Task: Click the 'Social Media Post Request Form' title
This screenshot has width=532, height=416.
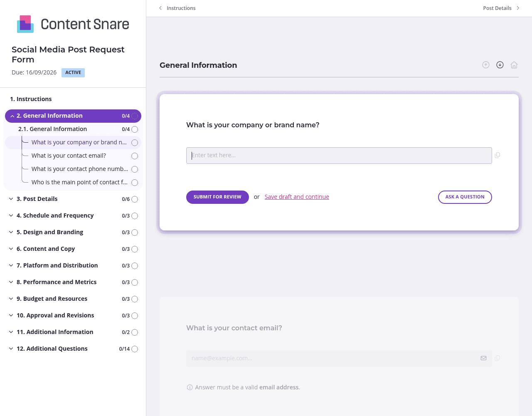Action: point(68,54)
